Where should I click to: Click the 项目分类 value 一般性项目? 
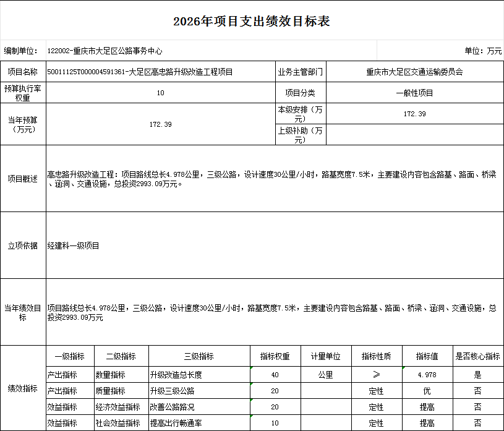413,92
